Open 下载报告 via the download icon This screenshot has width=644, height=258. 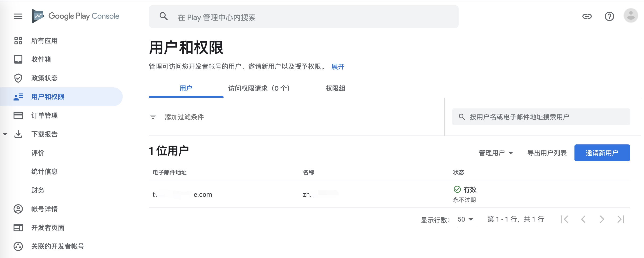tap(18, 134)
